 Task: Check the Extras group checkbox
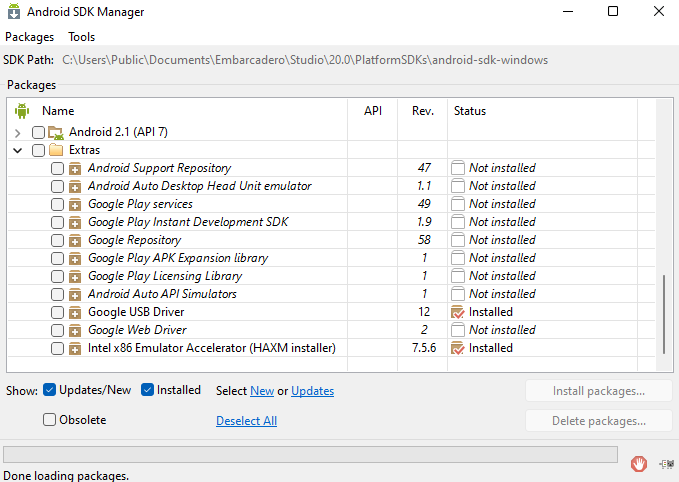coord(39,150)
